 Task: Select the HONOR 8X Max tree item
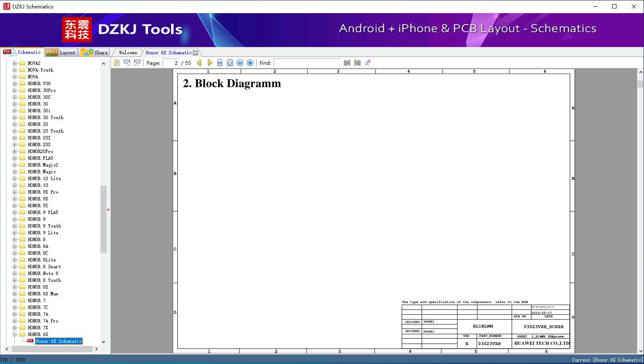point(43,294)
